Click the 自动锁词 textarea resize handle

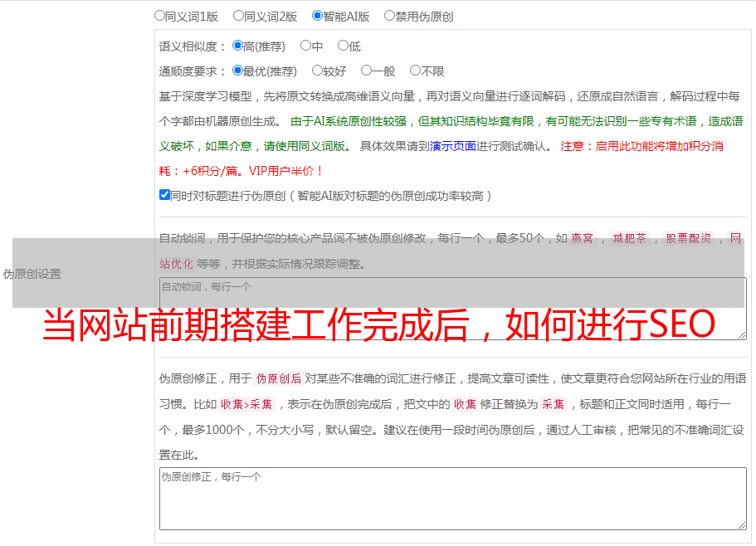[x=741, y=334]
